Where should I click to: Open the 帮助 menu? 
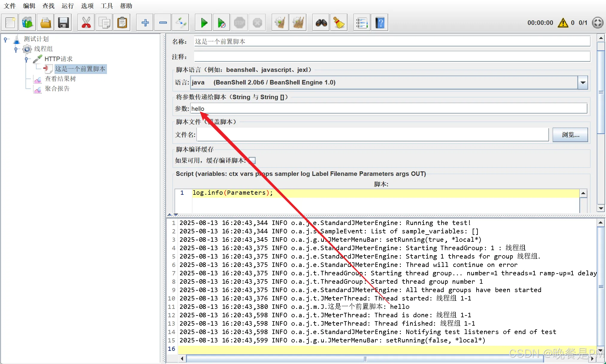[x=126, y=6]
